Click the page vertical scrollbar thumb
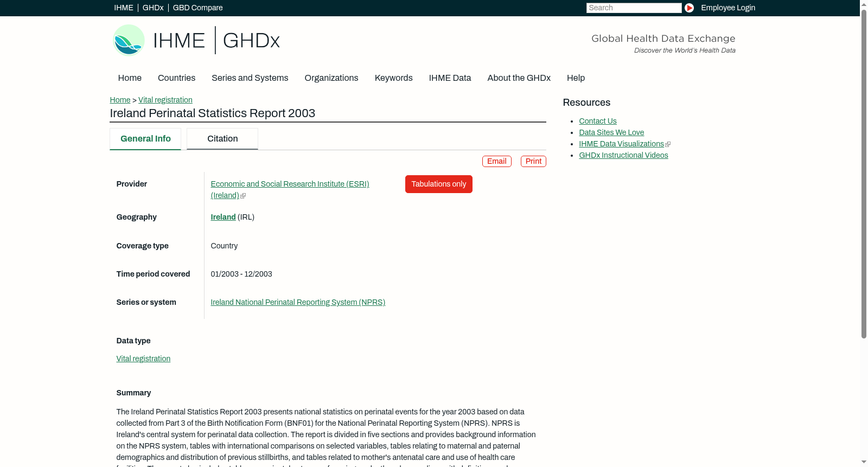The height and width of the screenshot is (467, 868). [x=864, y=174]
